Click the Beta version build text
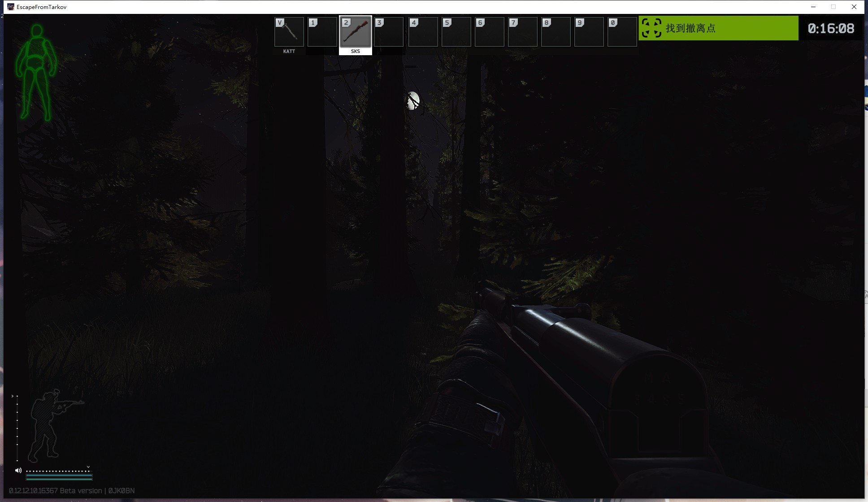This screenshot has height=502, width=868. click(x=72, y=490)
